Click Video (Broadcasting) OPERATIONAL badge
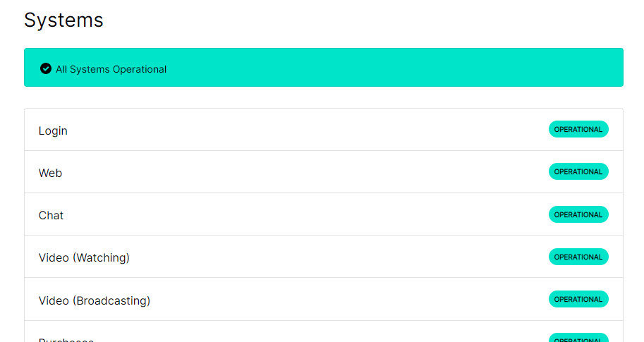This screenshot has height=342, width=644. [x=578, y=299]
